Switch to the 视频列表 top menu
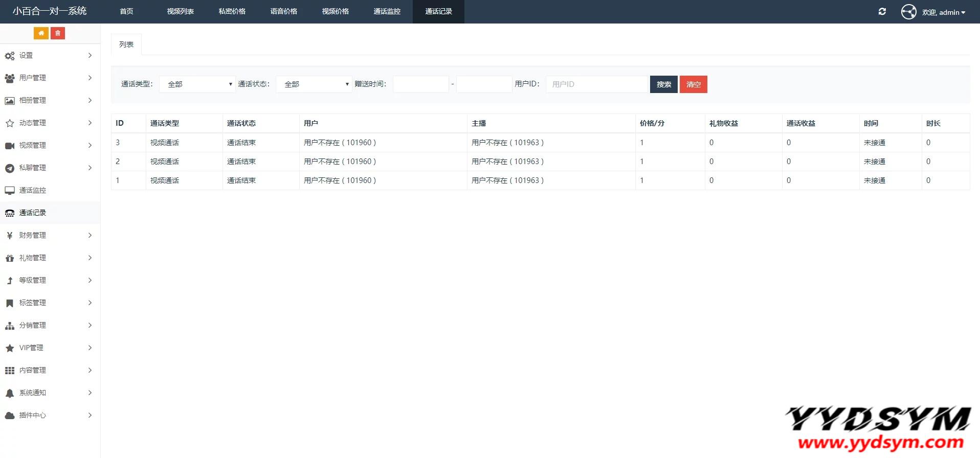 point(180,11)
